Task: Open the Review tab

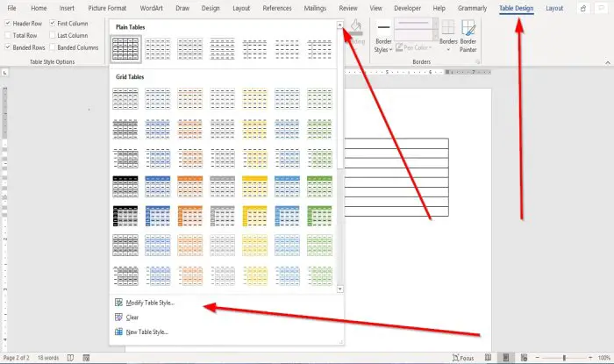Action: (x=348, y=8)
